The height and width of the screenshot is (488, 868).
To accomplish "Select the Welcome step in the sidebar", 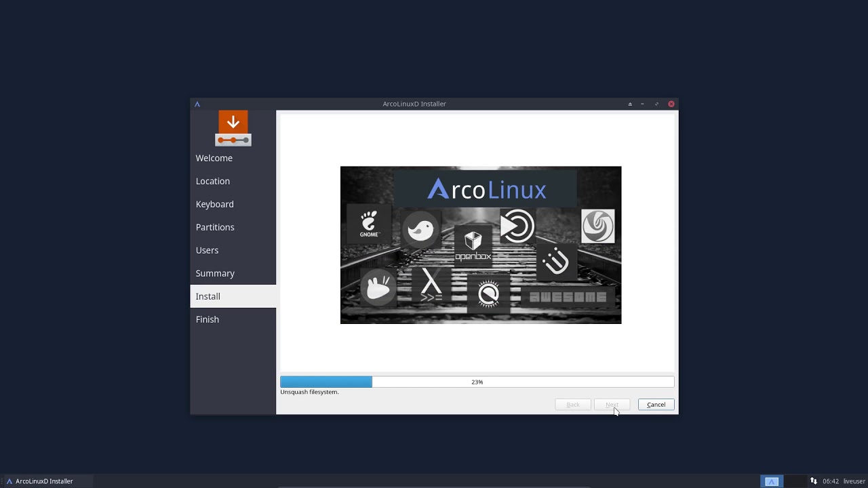I will point(233,158).
